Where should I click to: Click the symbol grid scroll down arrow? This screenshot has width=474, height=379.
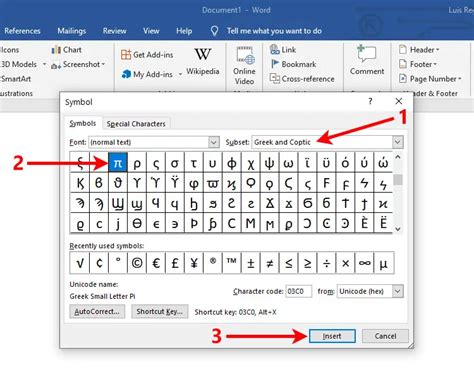click(x=397, y=229)
